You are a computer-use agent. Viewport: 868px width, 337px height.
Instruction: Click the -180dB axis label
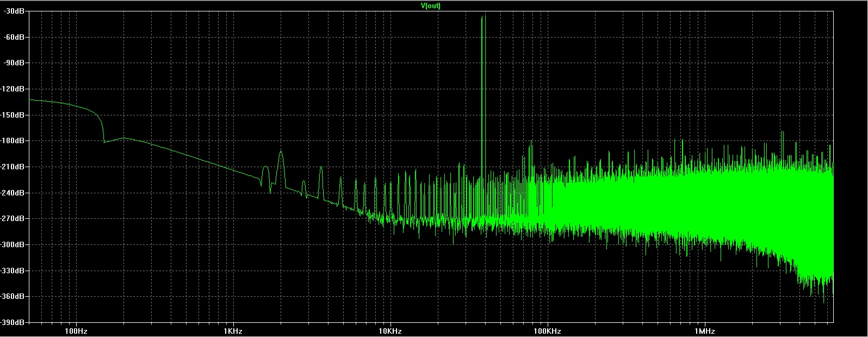(x=12, y=141)
